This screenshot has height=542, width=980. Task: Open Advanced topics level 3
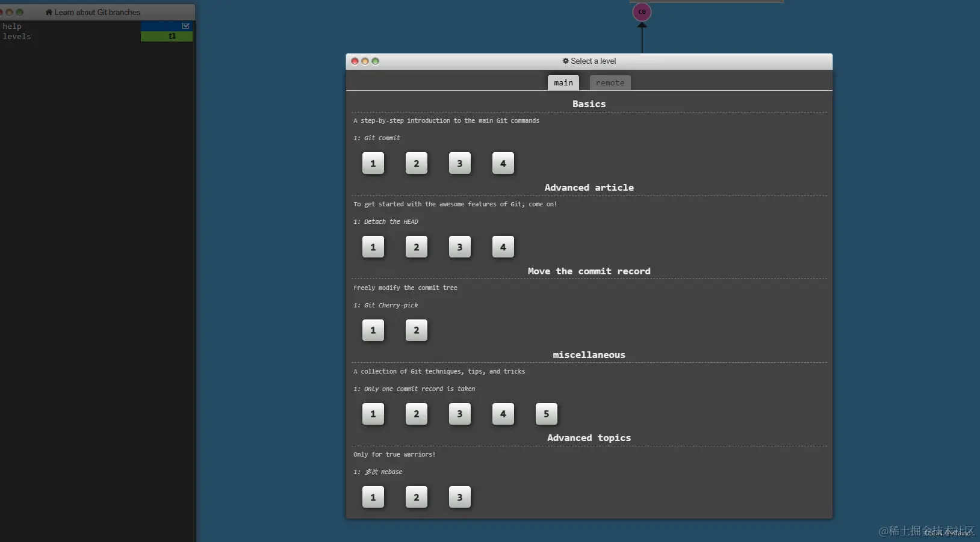point(460,497)
